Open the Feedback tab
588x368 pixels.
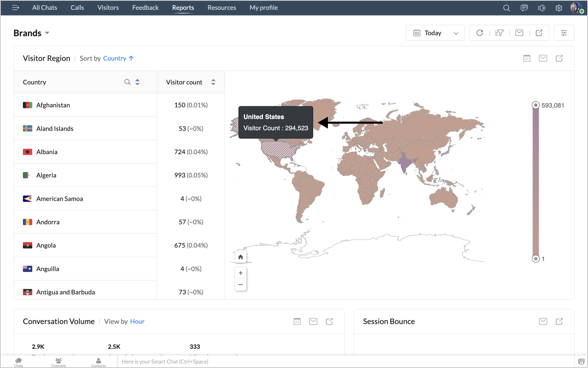(145, 8)
